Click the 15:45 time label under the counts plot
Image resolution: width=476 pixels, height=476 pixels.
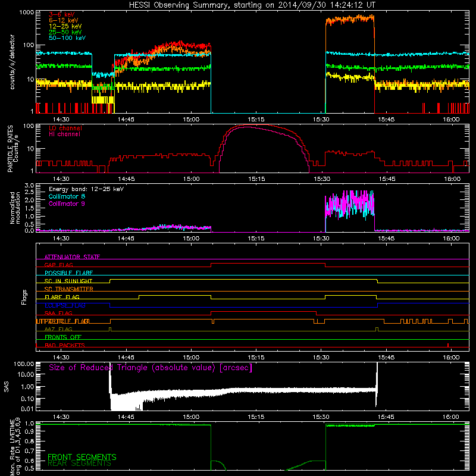coord(386,120)
